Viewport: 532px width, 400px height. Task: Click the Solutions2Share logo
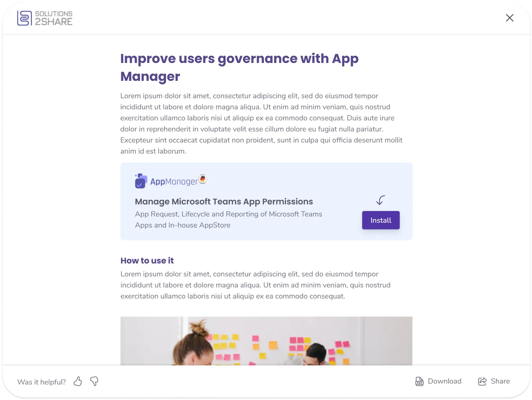pyautogui.click(x=45, y=18)
